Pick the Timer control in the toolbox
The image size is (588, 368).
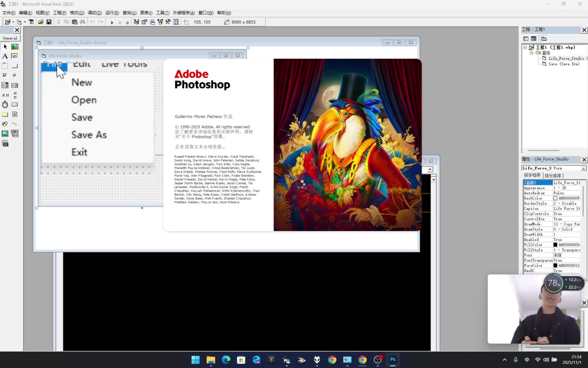pos(5,105)
